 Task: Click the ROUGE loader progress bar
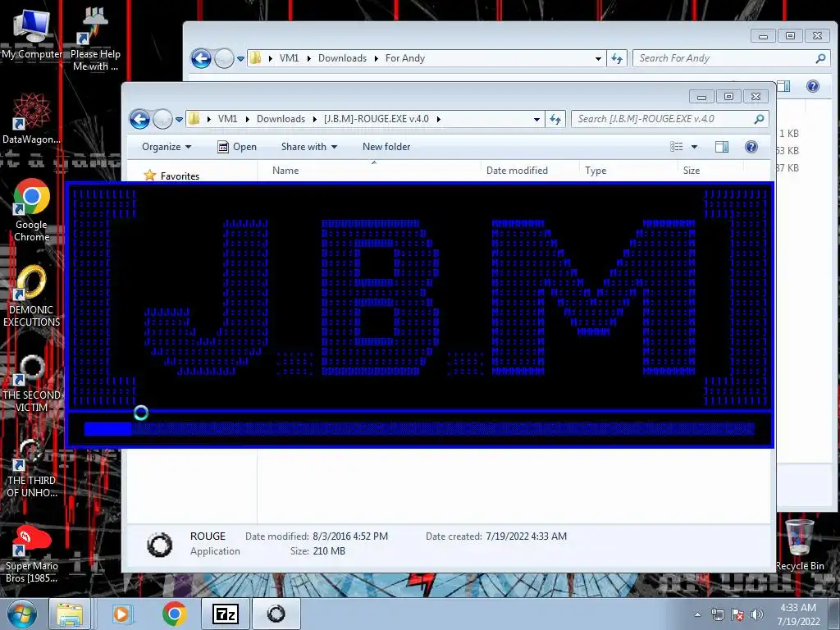(419, 428)
